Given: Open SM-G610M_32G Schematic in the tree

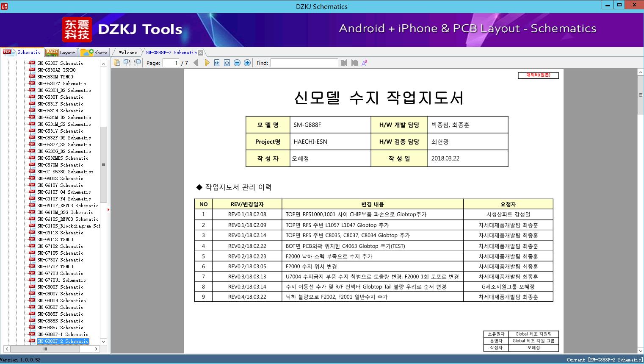Looking at the screenshot, I should 65,212.
